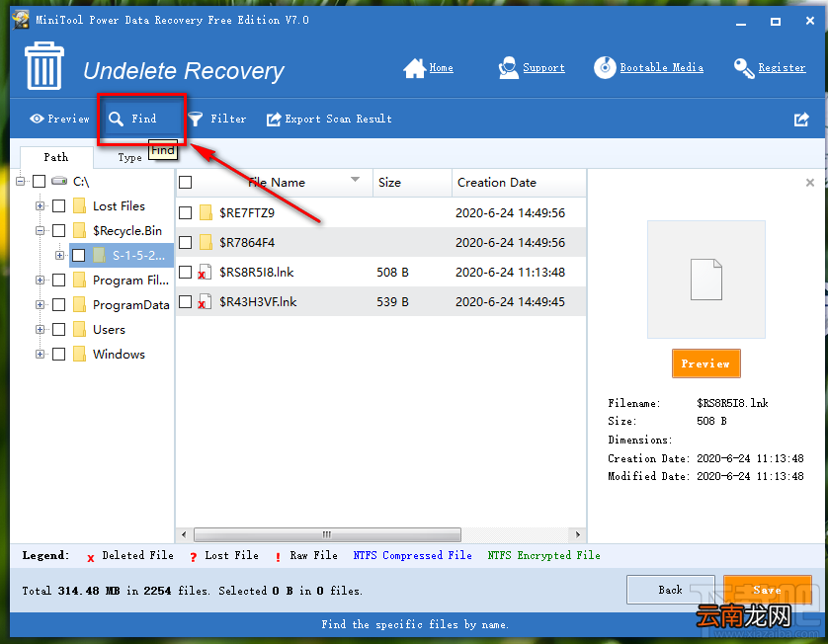The height and width of the screenshot is (644, 828).
Task: Check the $RE7FTZ9 row checkbox
Action: point(186,212)
